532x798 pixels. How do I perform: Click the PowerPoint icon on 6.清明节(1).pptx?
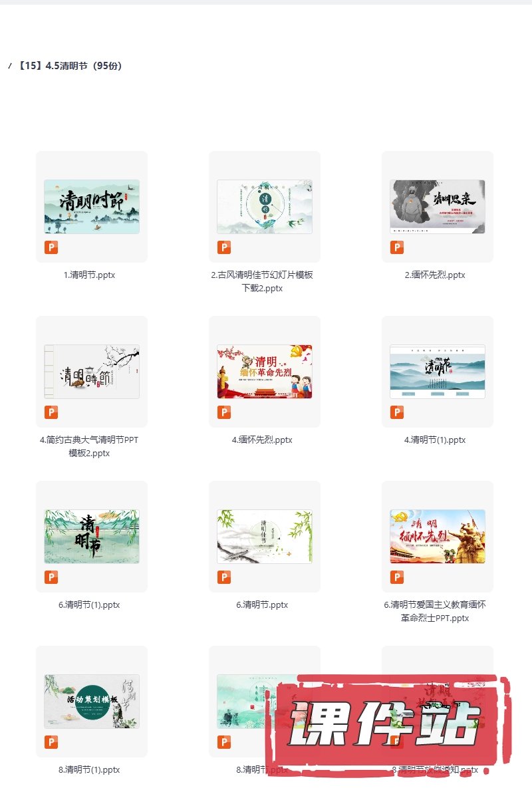[x=51, y=578]
